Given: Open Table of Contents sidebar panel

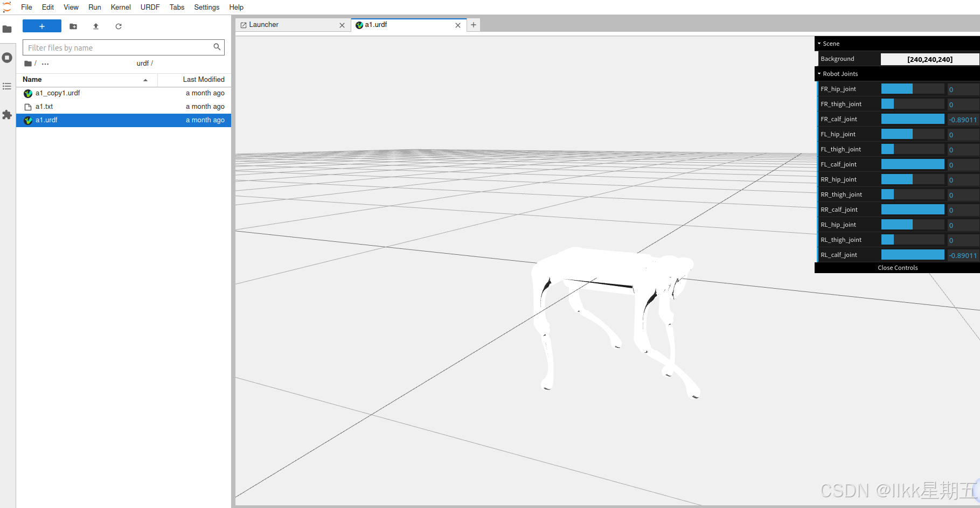Looking at the screenshot, I should tap(7, 86).
